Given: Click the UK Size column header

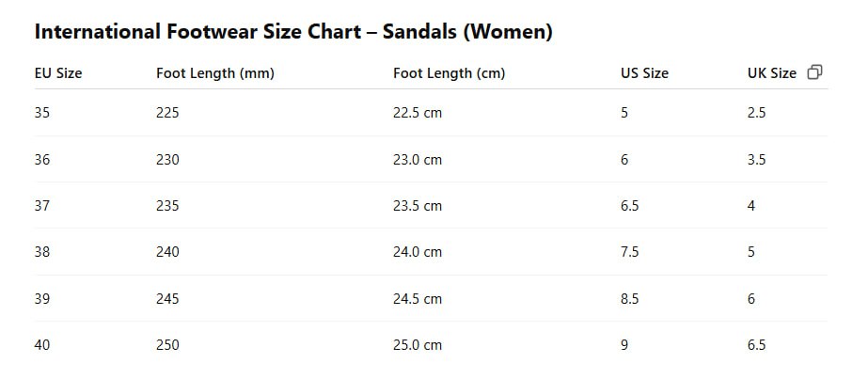Looking at the screenshot, I should click(772, 73).
